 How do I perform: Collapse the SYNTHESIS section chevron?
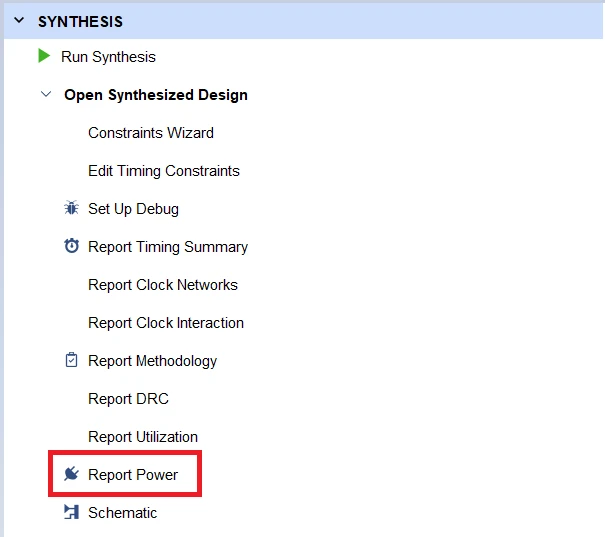(x=19, y=20)
